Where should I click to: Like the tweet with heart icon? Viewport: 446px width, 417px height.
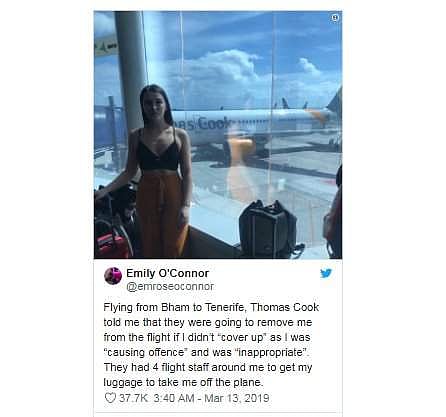[x=110, y=398]
